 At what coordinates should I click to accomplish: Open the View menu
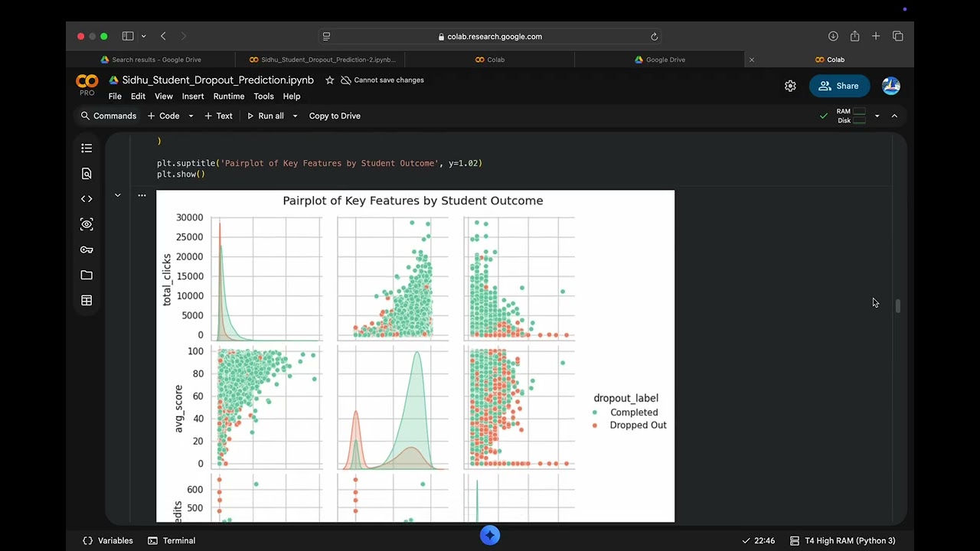click(x=164, y=96)
